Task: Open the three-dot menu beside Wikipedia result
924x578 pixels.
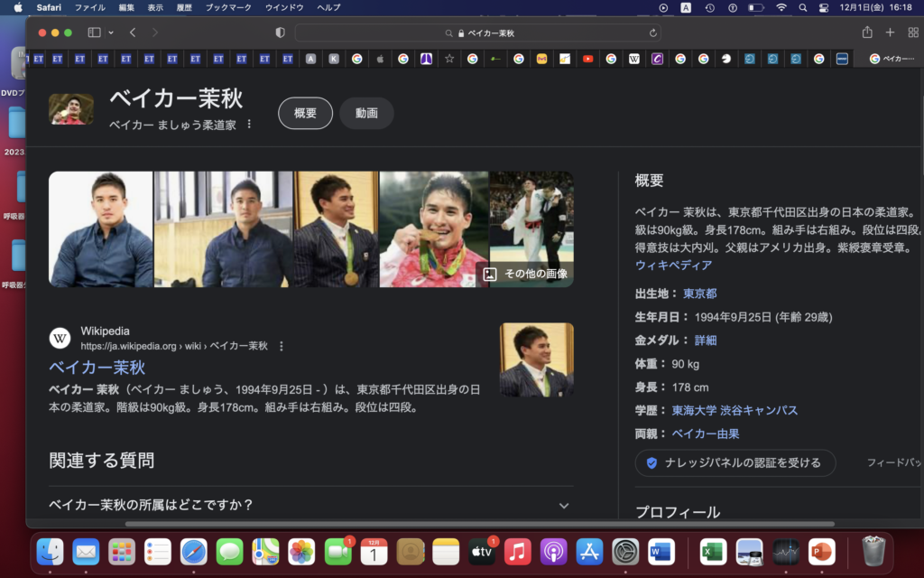Action: pos(282,346)
